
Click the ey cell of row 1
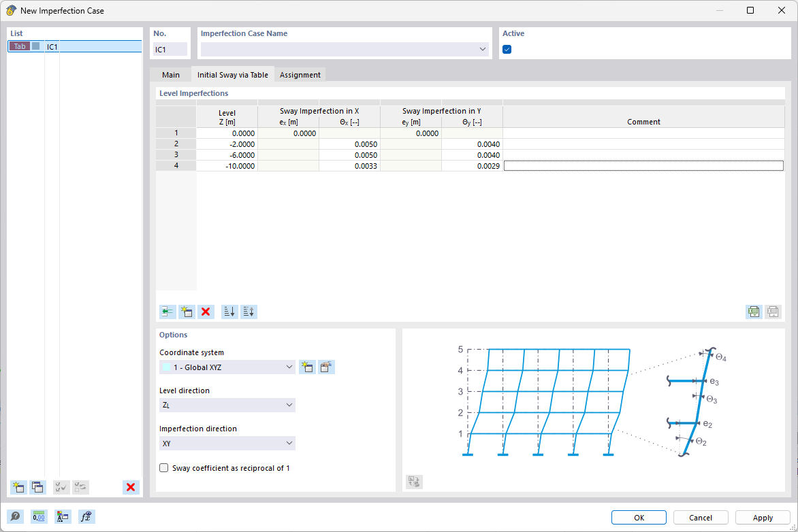click(x=411, y=133)
